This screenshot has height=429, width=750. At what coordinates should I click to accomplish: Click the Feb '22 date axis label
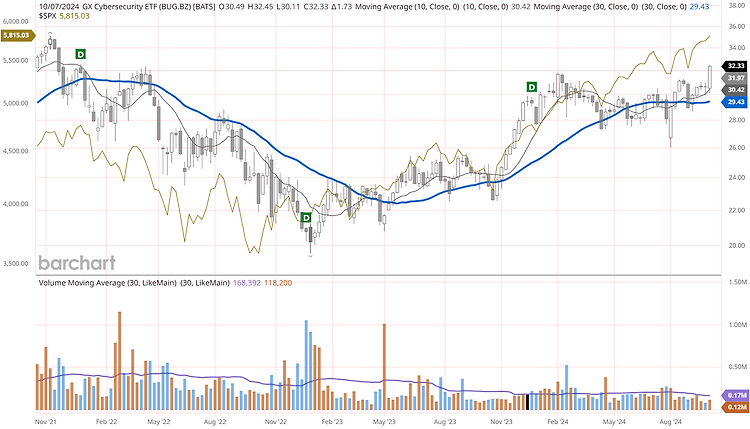click(106, 422)
